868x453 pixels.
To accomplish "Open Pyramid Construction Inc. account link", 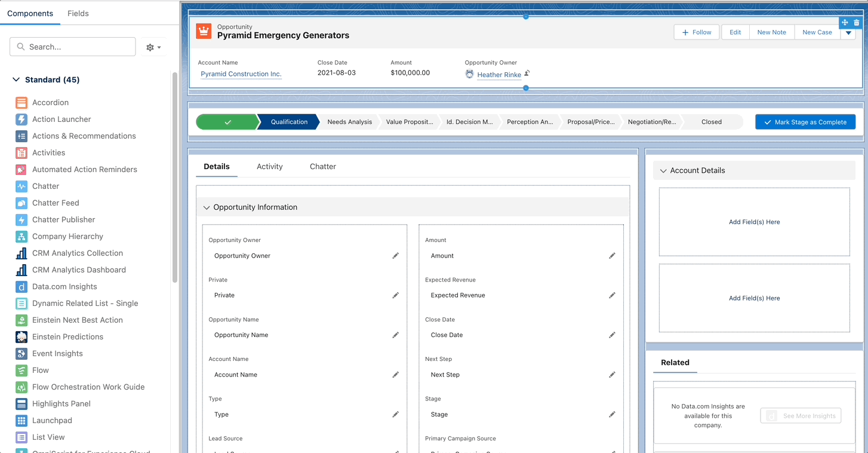I will tap(241, 74).
